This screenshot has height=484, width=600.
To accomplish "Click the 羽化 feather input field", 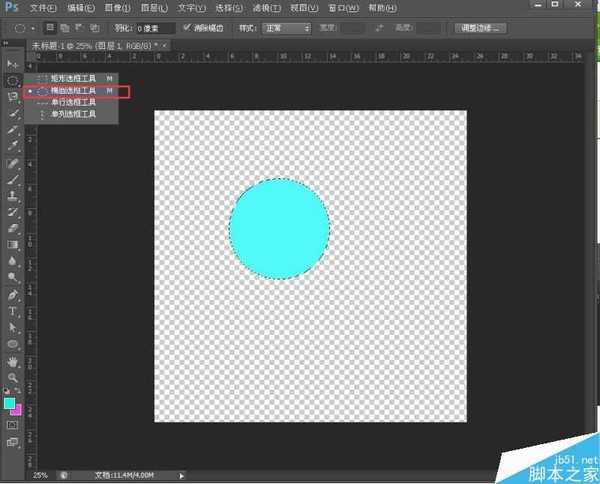I will click(x=154, y=28).
